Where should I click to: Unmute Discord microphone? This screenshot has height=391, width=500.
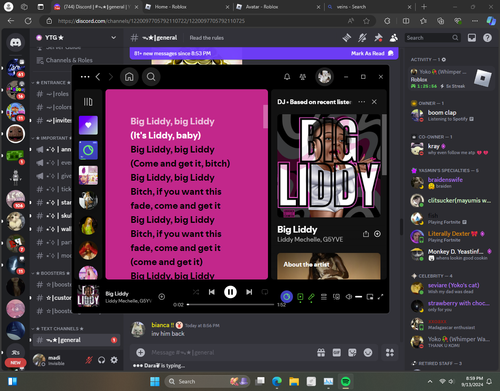pyautogui.click(x=89, y=360)
